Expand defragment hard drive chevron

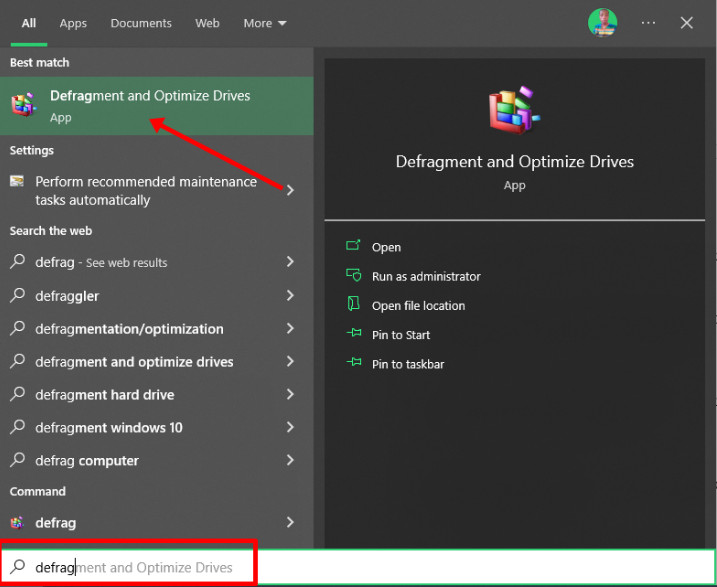point(290,394)
